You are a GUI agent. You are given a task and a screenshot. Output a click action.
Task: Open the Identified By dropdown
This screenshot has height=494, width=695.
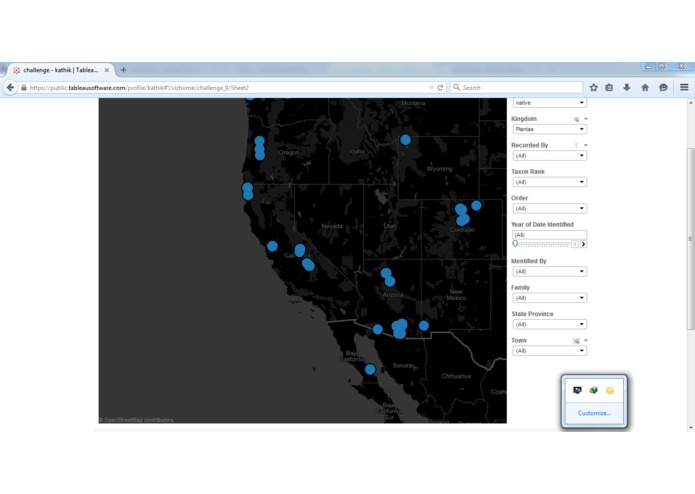pos(550,271)
